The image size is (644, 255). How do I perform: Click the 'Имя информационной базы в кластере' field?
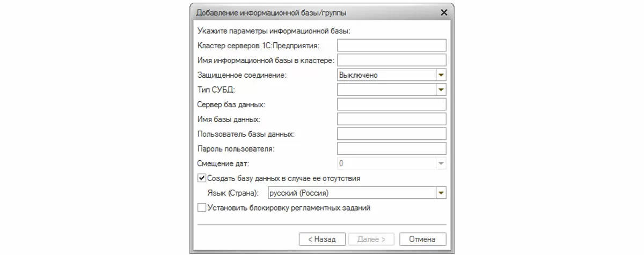coord(392,60)
